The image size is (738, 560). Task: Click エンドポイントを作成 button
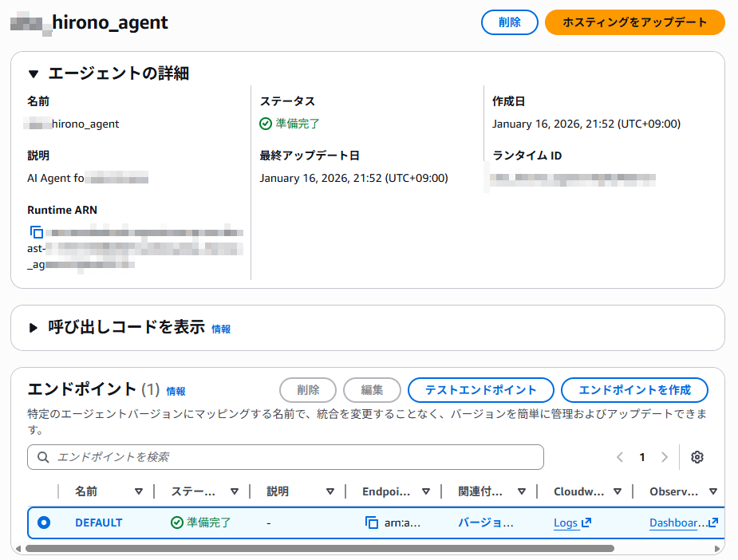634,390
